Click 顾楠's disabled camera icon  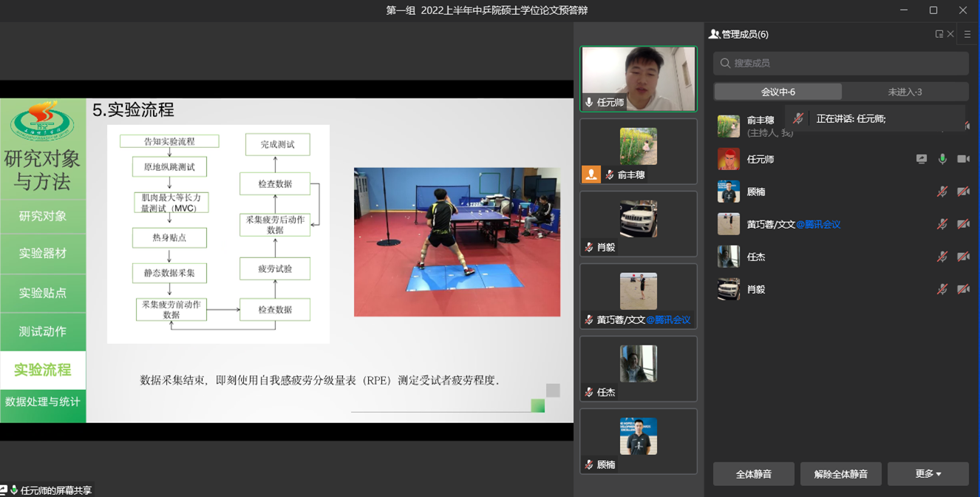coord(963,192)
